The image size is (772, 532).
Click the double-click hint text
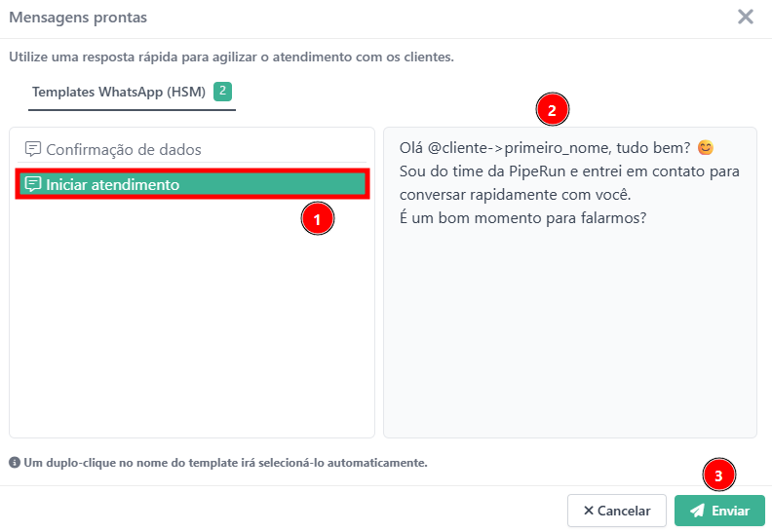tap(224, 463)
